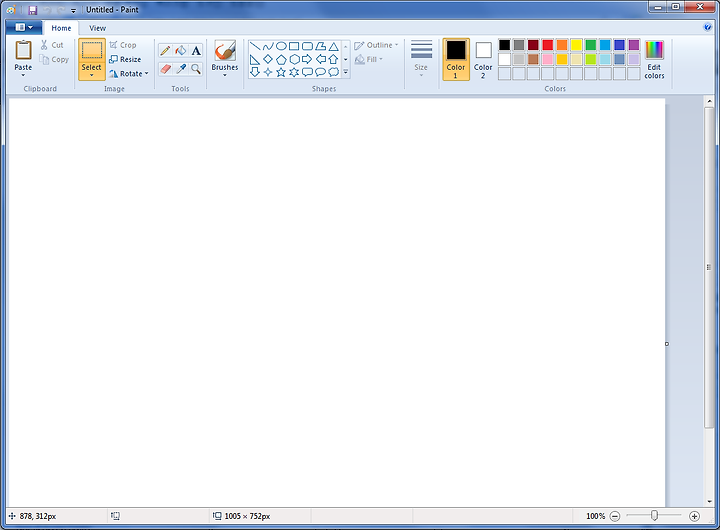Activate the Color 1 foreground button
The width and height of the screenshot is (720, 530).
pyautogui.click(x=456, y=59)
